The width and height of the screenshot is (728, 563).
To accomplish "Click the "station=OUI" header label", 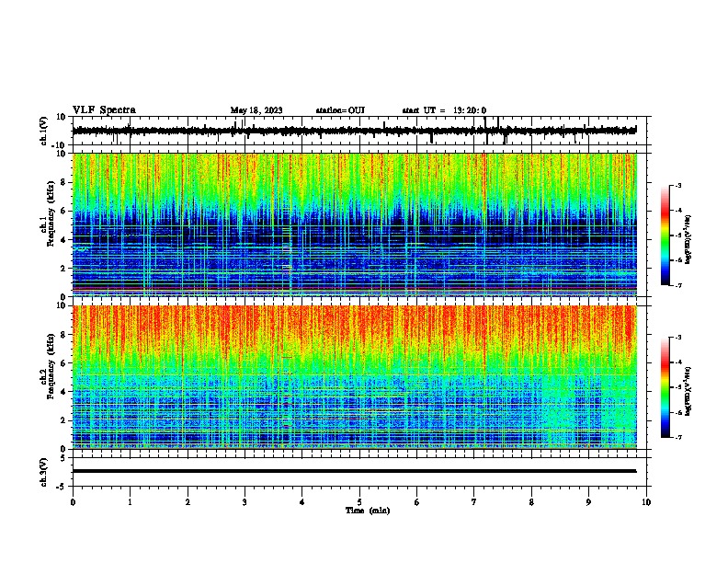I will 340,110.
